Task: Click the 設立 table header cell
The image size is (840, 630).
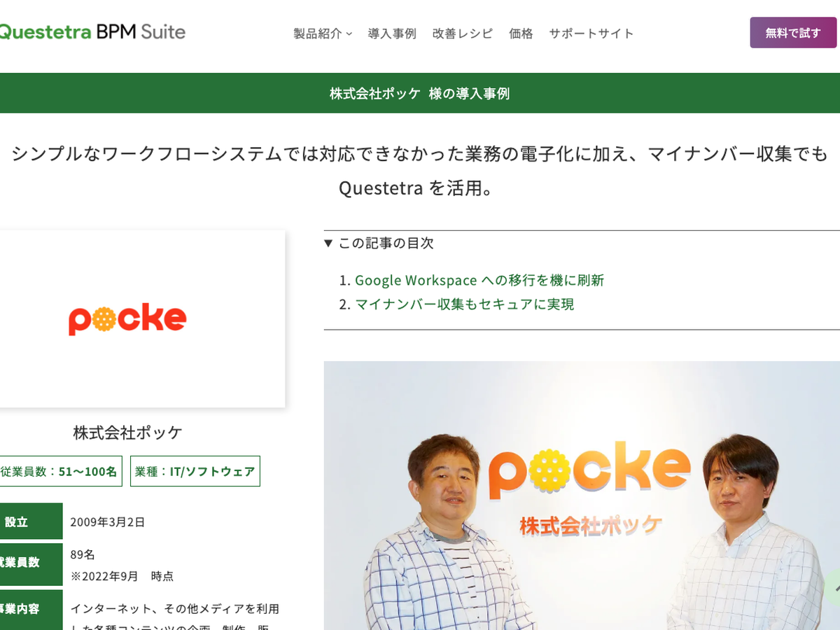Action: click(31, 521)
